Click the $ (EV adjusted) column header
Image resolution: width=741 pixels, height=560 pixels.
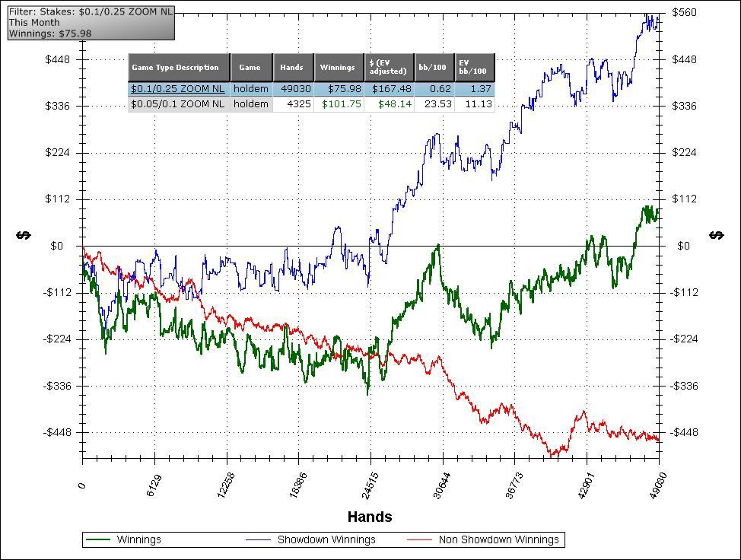[x=389, y=67]
